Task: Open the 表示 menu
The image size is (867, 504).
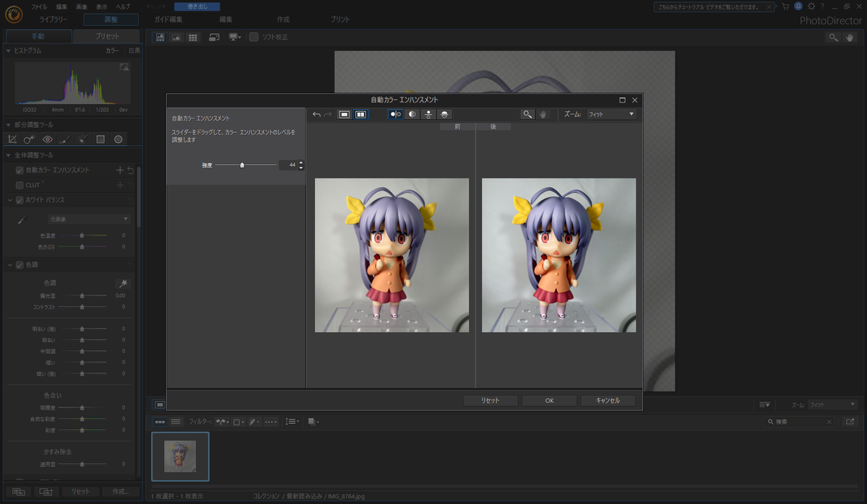Action: [x=102, y=6]
